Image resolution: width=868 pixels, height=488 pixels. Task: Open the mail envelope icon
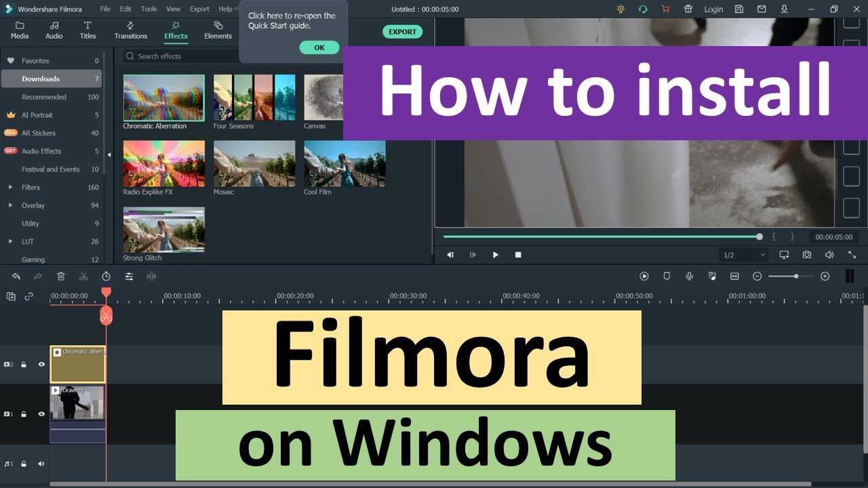pyautogui.click(x=762, y=9)
